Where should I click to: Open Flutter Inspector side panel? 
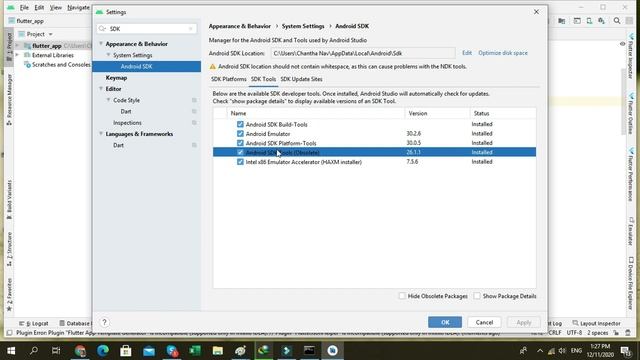pyautogui.click(x=631, y=57)
